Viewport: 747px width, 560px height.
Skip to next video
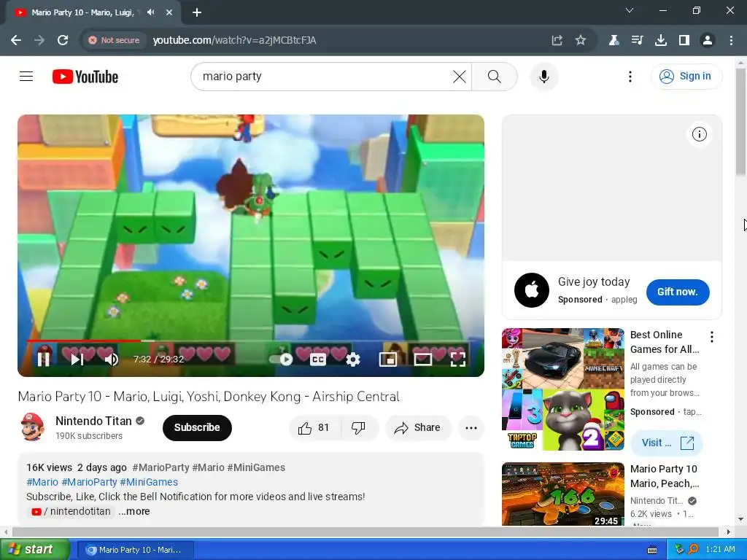pos(77,359)
